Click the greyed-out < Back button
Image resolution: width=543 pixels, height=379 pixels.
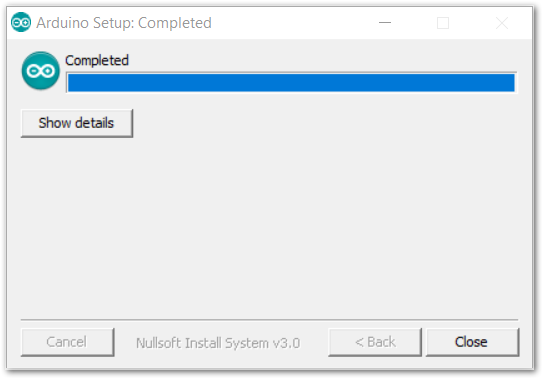[x=375, y=342]
